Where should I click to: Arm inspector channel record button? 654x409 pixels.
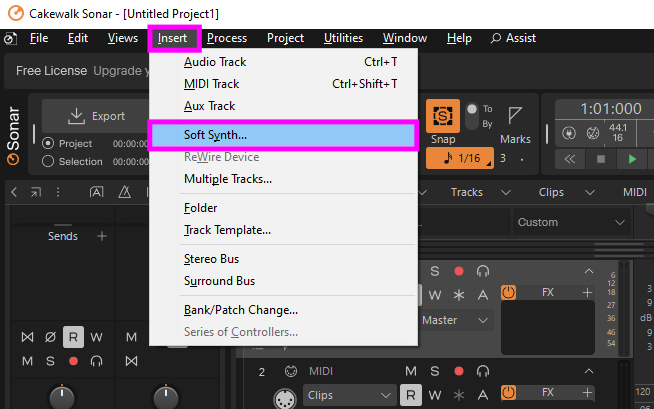point(73,361)
